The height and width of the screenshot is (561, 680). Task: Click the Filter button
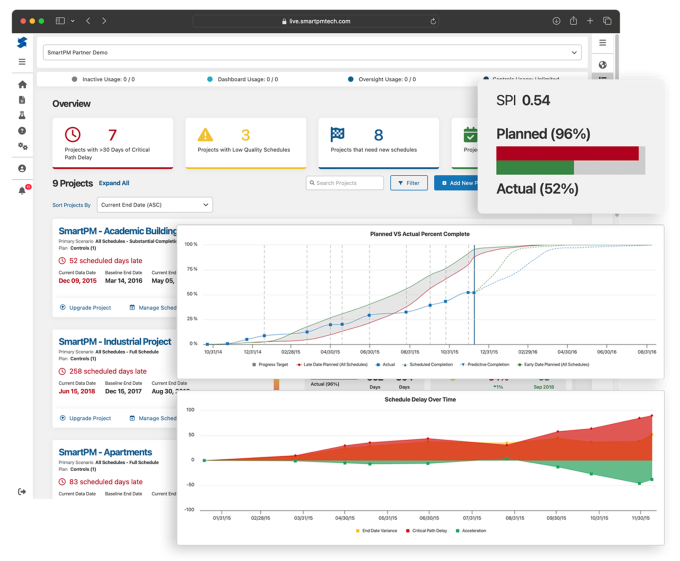pyautogui.click(x=409, y=183)
